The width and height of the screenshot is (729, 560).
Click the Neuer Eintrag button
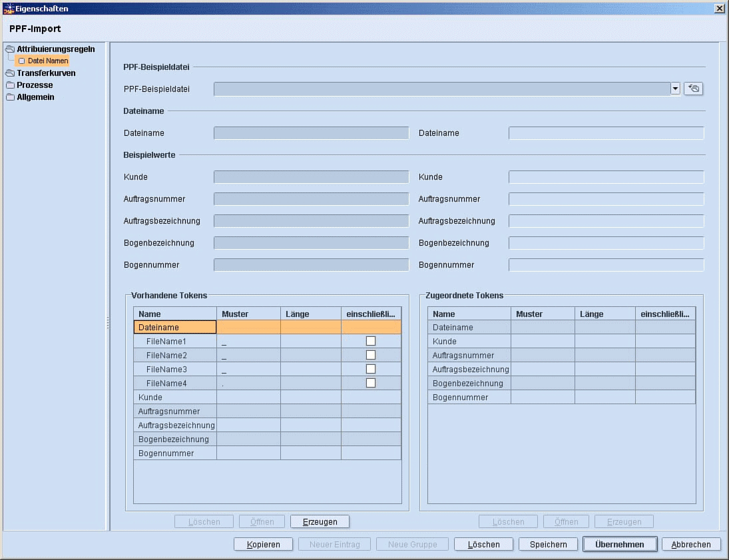[x=334, y=544]
